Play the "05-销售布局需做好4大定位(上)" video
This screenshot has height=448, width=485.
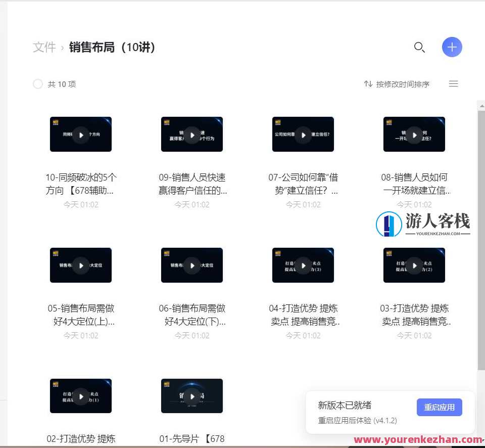[x=81, y=265]
